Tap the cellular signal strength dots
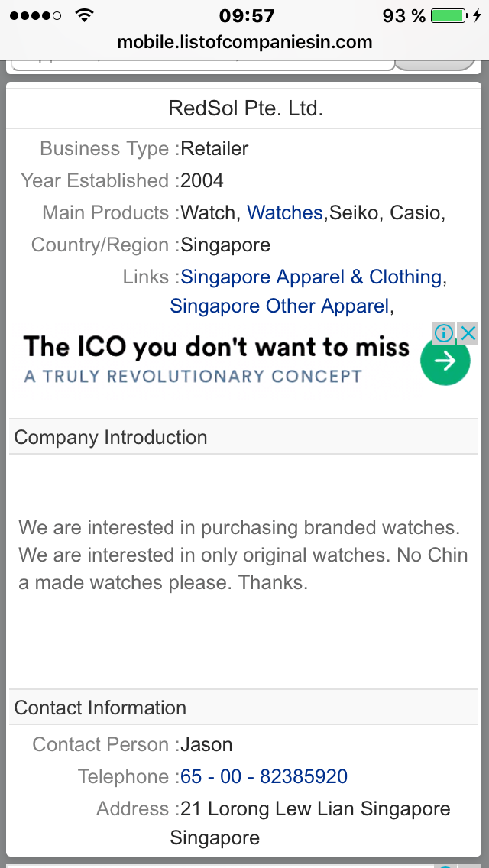 [35, 15]
